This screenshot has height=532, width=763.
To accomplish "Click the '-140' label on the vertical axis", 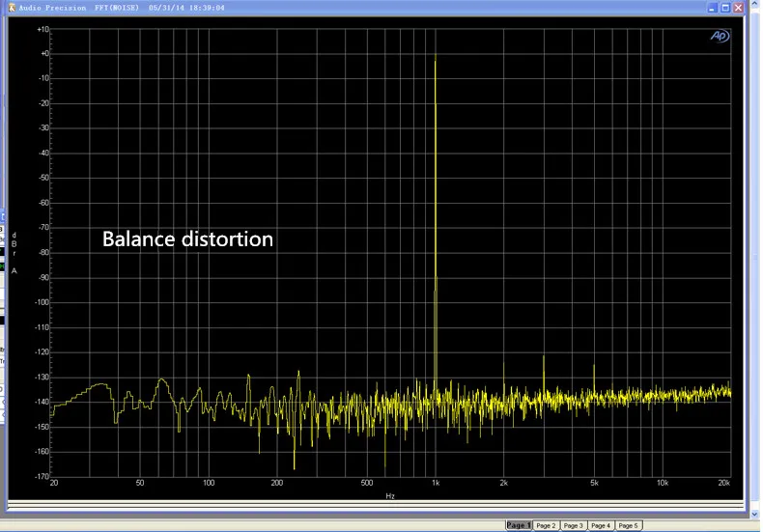I will 42,403.
